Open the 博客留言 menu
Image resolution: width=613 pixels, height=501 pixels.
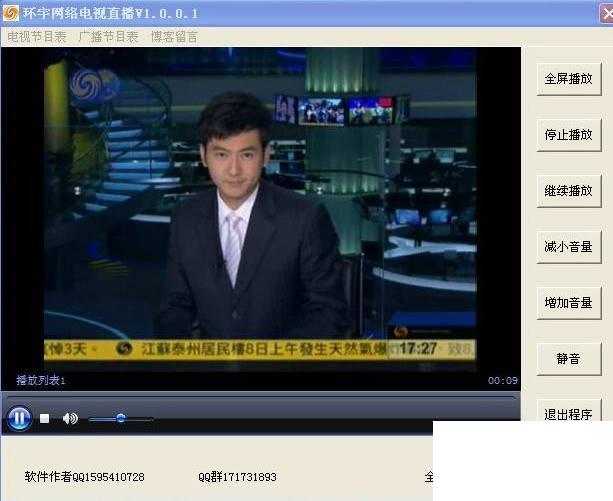(174, 37)
